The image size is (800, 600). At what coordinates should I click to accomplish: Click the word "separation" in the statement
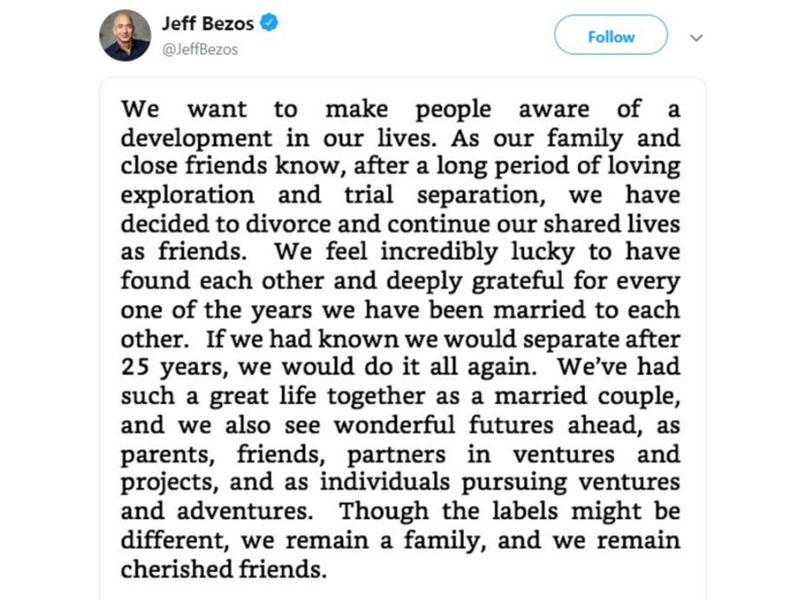point(481,196)
